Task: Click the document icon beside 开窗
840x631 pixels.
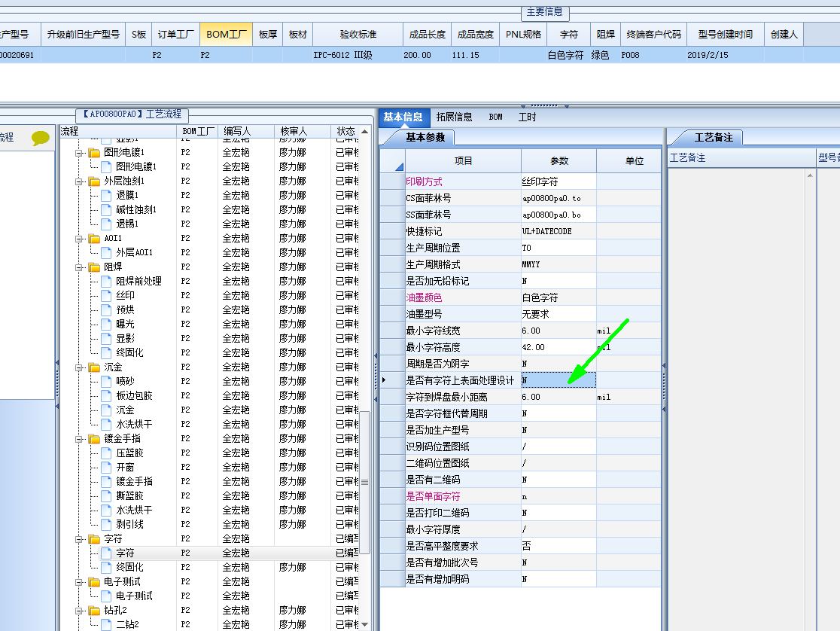Action: (107, 468)
